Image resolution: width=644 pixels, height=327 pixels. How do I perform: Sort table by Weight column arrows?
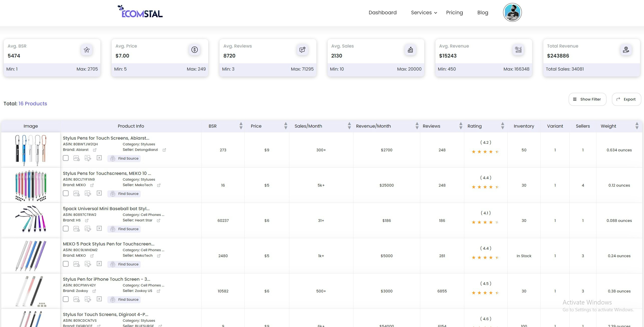(637, 126)
